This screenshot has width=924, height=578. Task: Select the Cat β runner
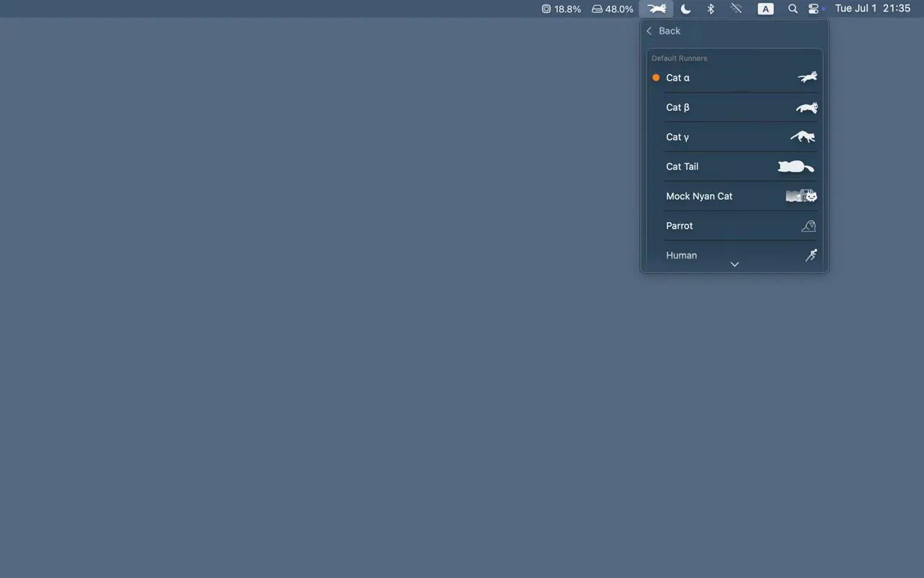pyautogui.click(x=734, y=107)
